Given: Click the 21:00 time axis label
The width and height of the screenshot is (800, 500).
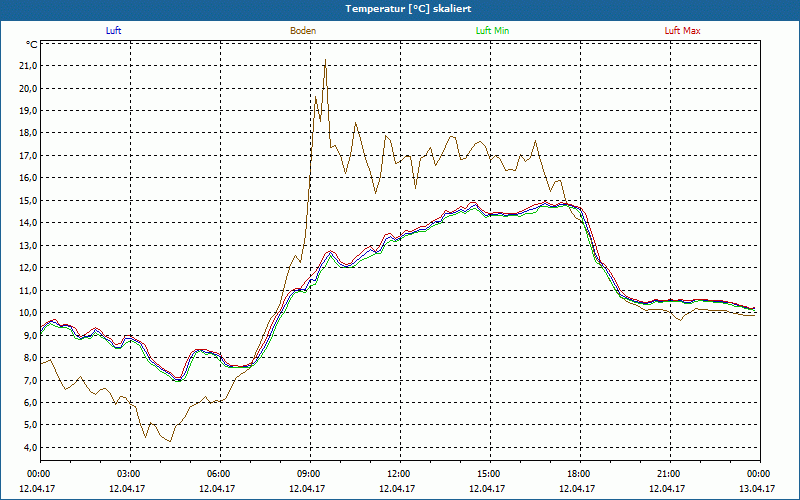Looking at the screenshot, I should point(667,474).
